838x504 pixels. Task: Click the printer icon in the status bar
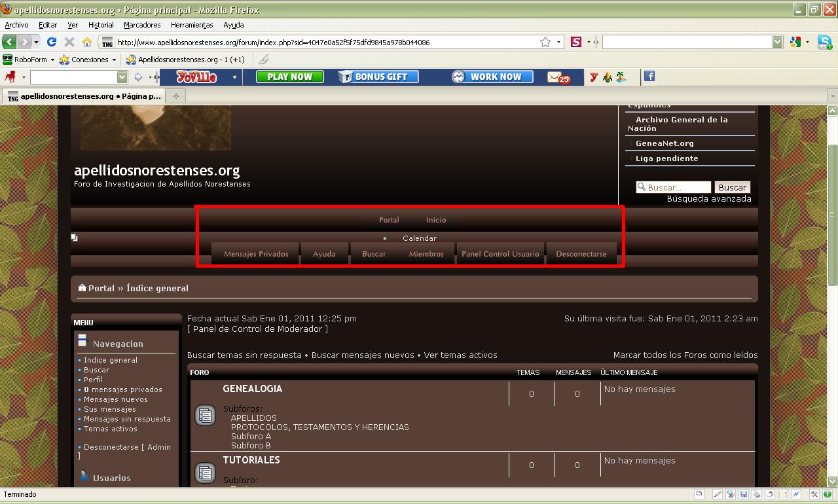(757, 495)
